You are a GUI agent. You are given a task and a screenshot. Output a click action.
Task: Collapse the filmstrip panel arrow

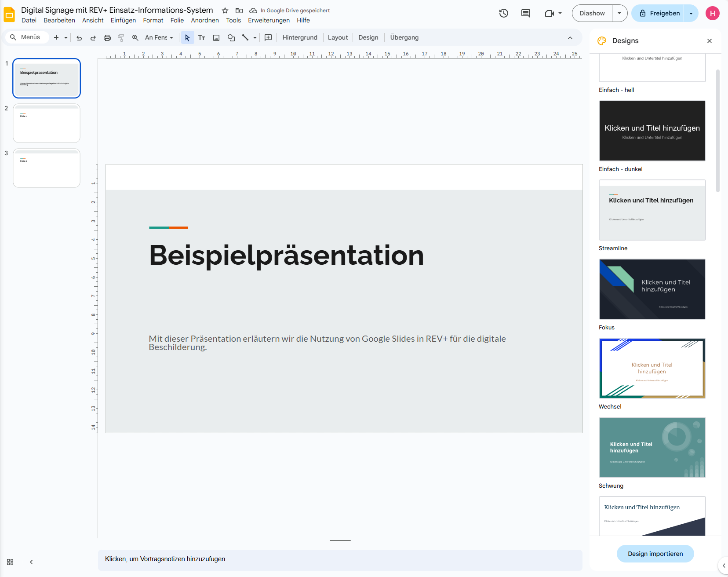[31, 562]
